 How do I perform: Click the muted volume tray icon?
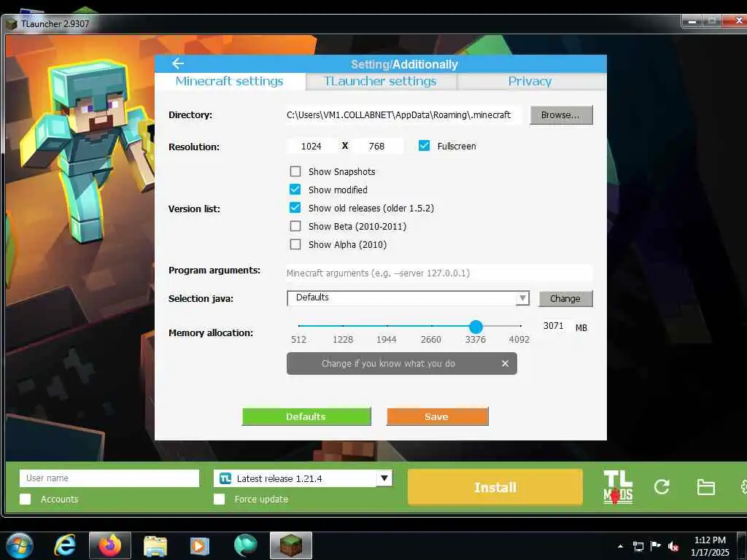point(673,546)
